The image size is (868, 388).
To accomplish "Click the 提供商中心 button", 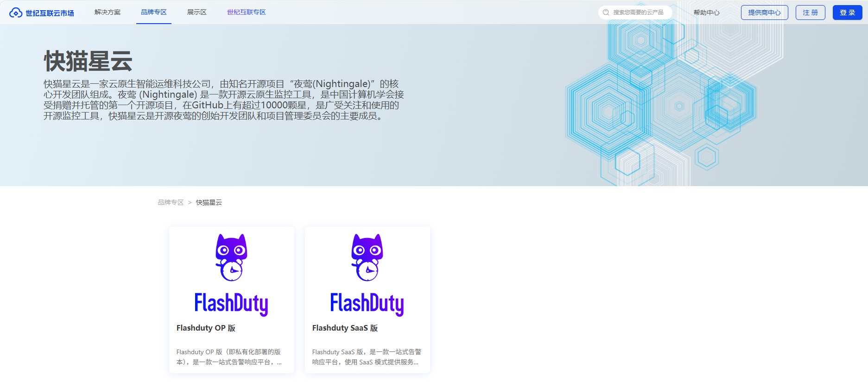I will tap(764, 13).
